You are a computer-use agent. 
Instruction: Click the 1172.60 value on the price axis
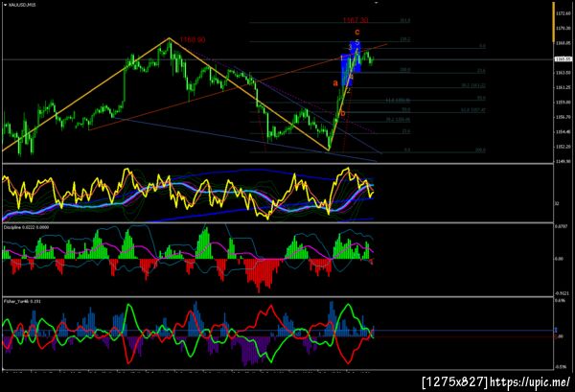click(563, 13)
